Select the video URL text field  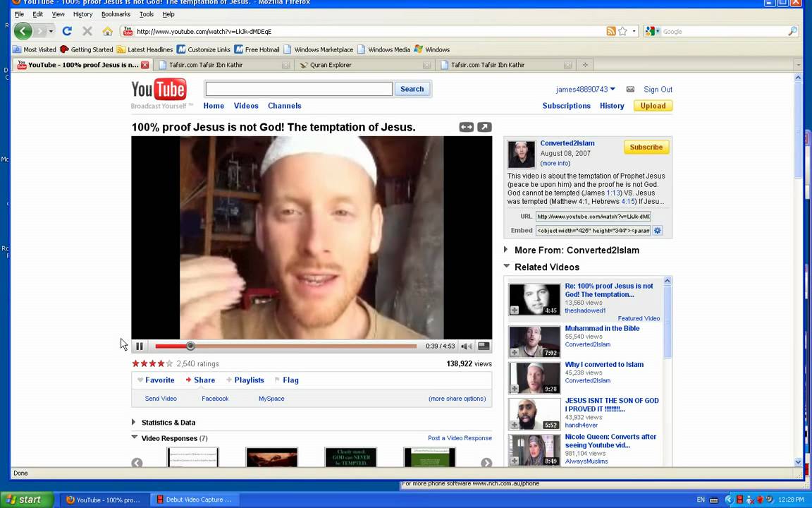tap(593, 216)
